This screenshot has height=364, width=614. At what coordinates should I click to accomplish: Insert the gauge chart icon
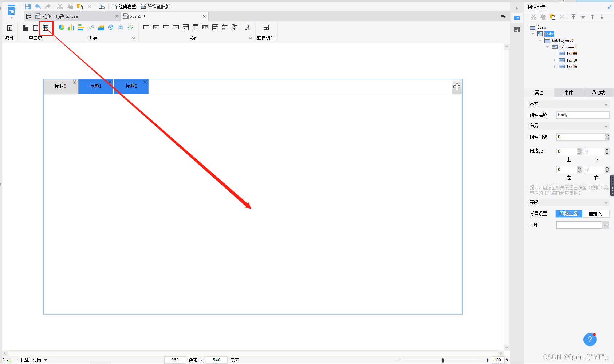coord(111,27)
